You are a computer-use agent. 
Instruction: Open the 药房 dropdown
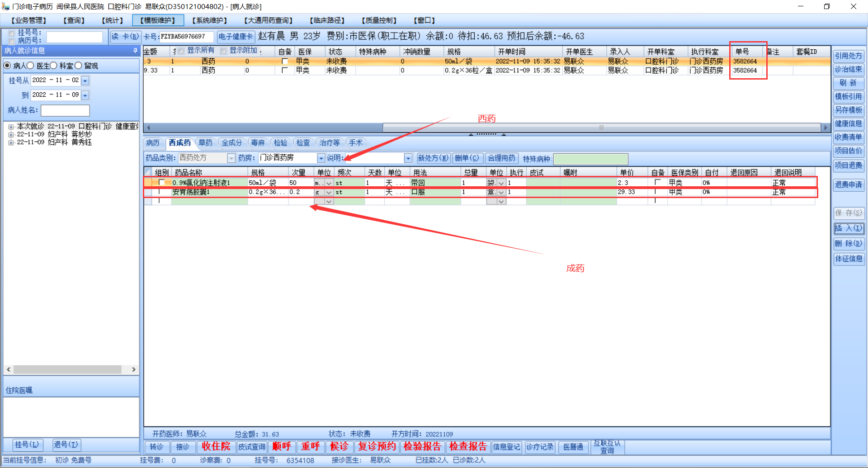(321, 158)
